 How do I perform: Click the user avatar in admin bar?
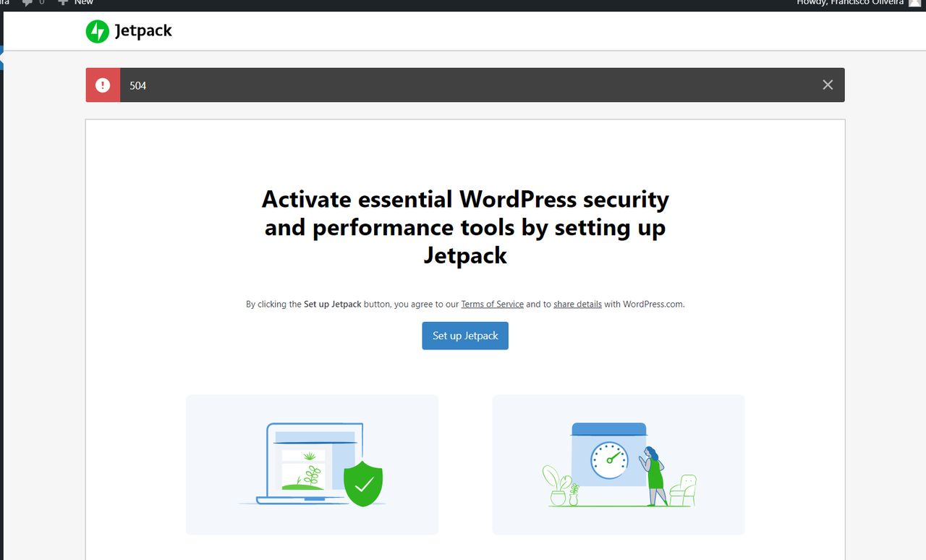(x=915, y=3)
